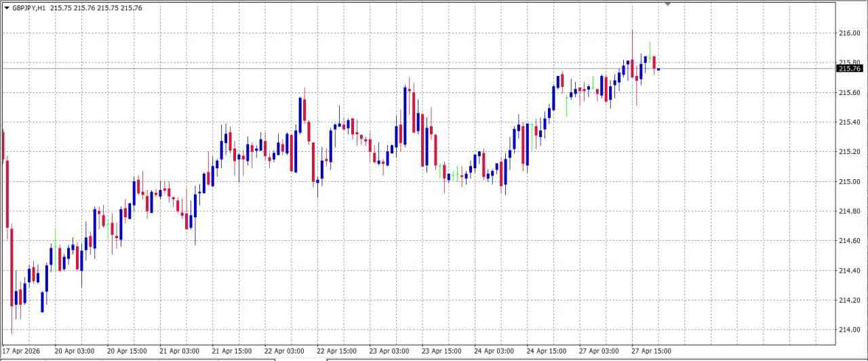Click the 21 Apr 03:00 time label

coord(180,351)
